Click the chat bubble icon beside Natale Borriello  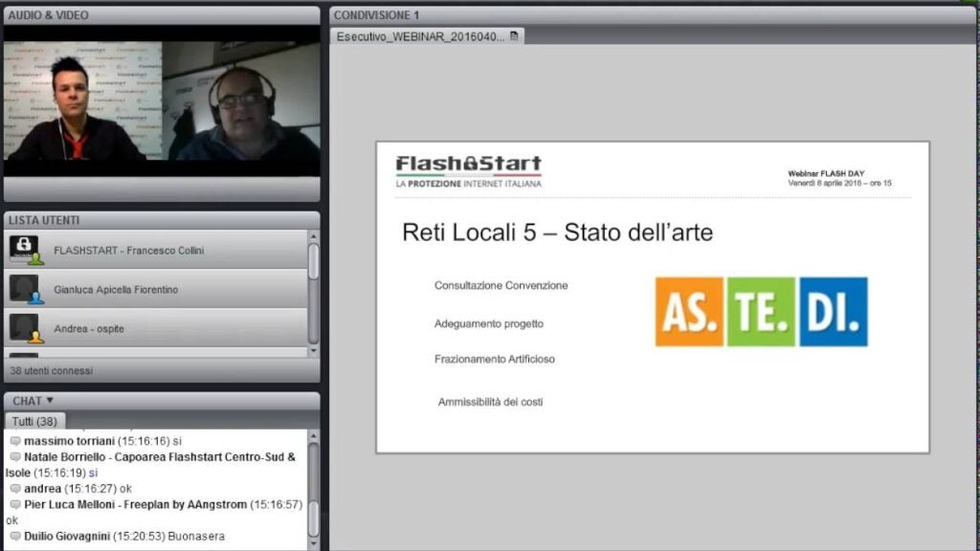click(15, 456)
